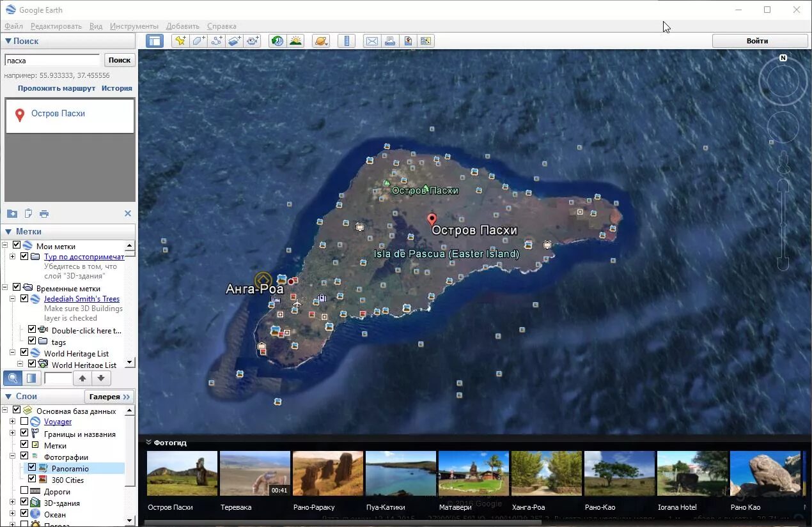Click the search text input field
Viewport: 812px width, 527px height.
click(52, 60)
